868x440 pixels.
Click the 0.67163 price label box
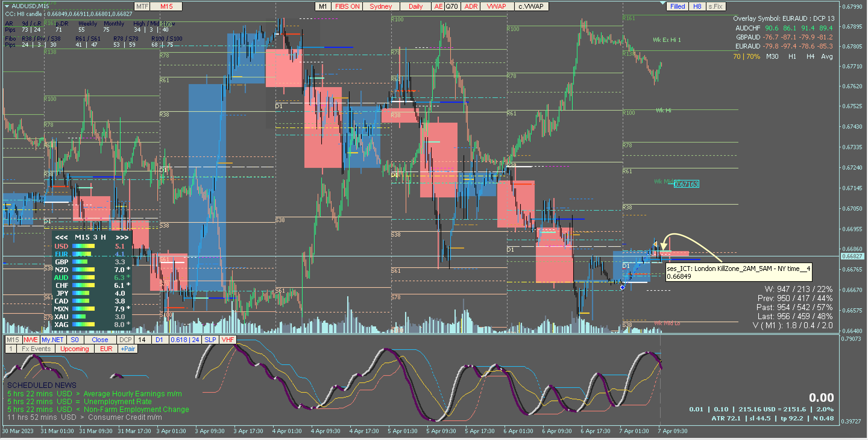click(686, 184)
